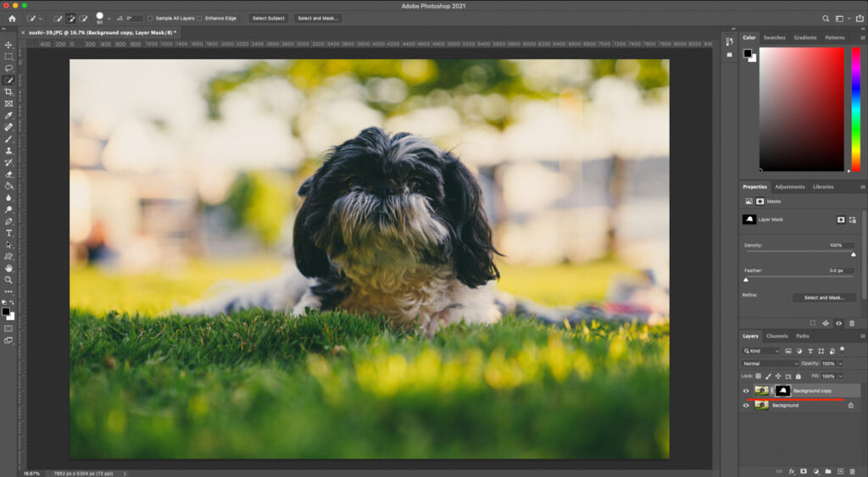The height and width of the screenshot is (477, 868).
Task: Click Select and Mask in Properties panel
Action: (824, 297)
